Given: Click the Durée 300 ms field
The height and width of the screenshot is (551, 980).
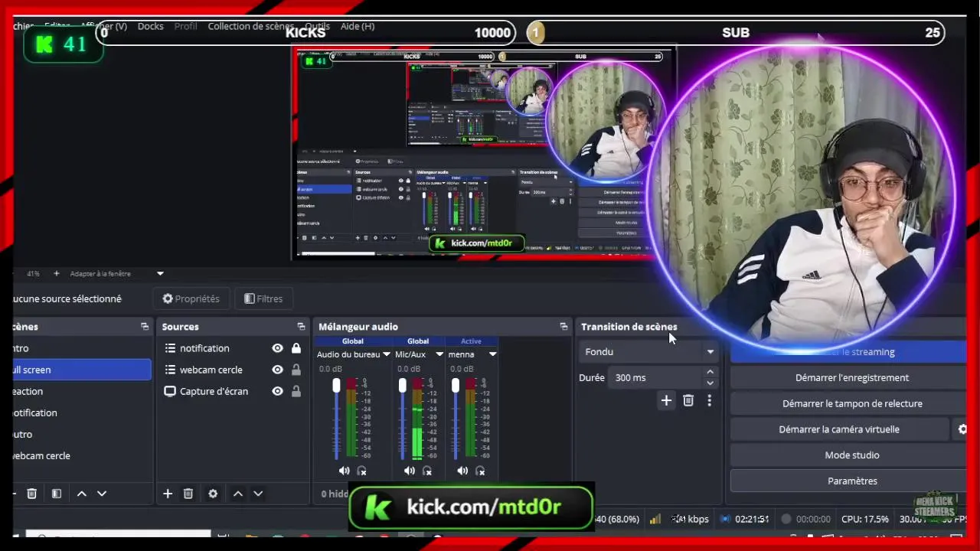Looking at the screenshot, I should tap(655, 377).
